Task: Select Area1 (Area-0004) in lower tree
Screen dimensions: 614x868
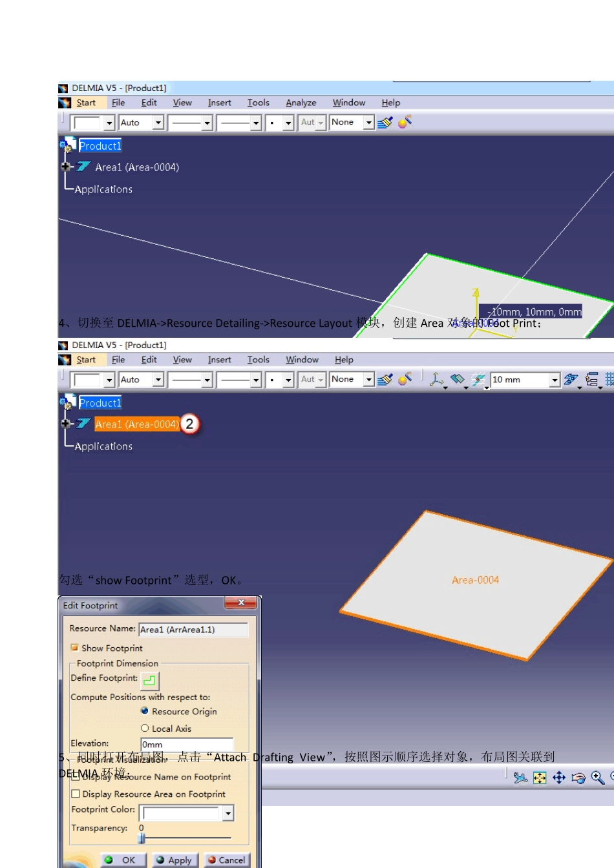Action: (137, 424)
